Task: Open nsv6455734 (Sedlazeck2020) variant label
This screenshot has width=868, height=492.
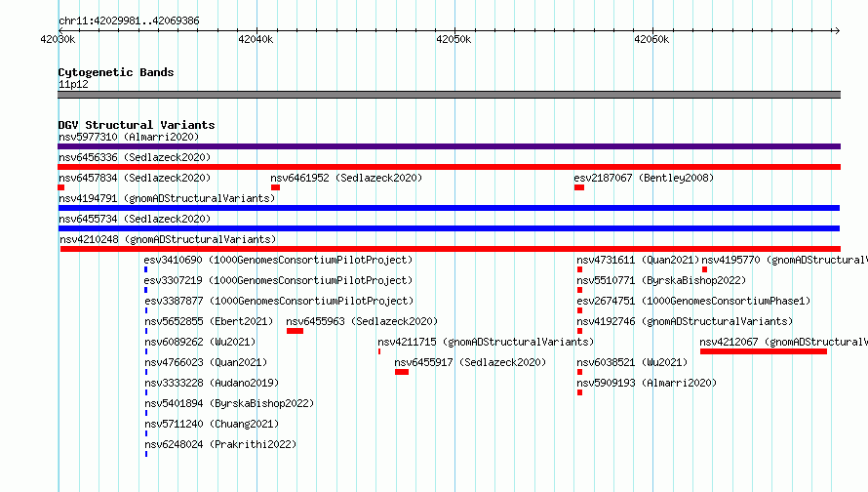Action: 135,219
